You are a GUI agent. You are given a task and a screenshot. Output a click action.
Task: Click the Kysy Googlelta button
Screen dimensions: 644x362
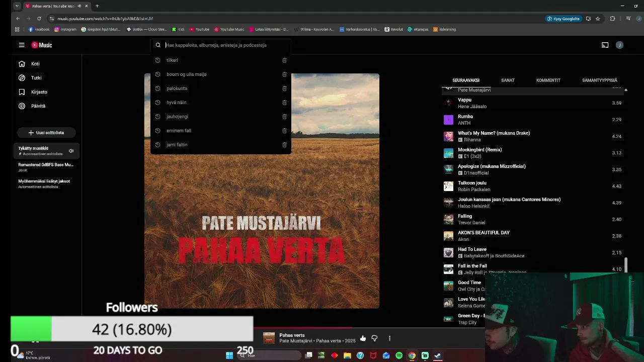pos(563,19)
